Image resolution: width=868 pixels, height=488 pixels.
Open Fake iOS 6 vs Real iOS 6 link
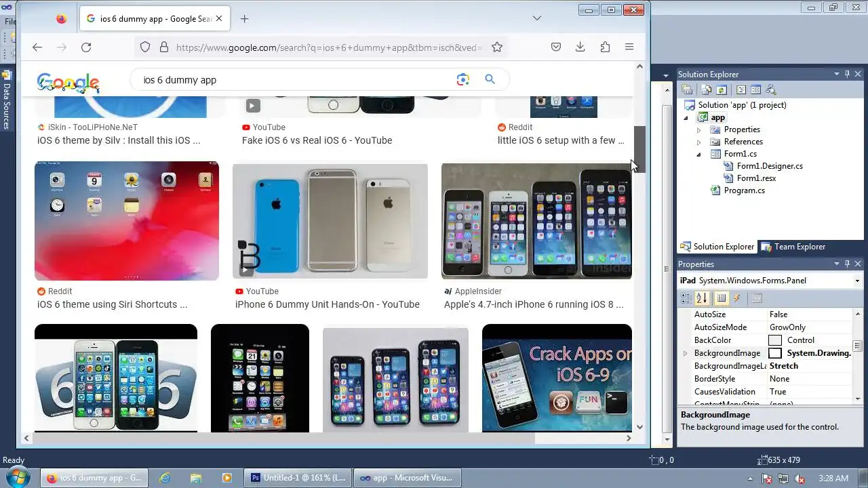coord(317,140)
